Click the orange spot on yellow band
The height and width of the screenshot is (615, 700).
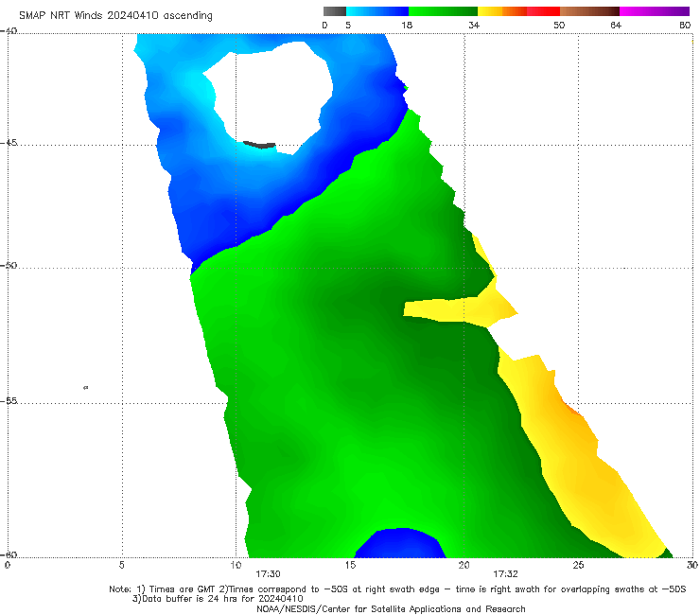tap(573, 410)
